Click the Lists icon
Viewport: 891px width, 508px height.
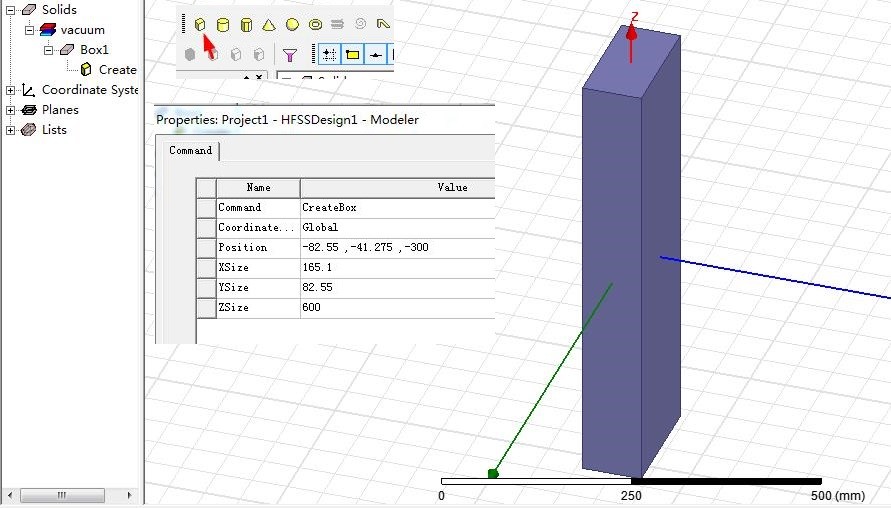[28, 130]
